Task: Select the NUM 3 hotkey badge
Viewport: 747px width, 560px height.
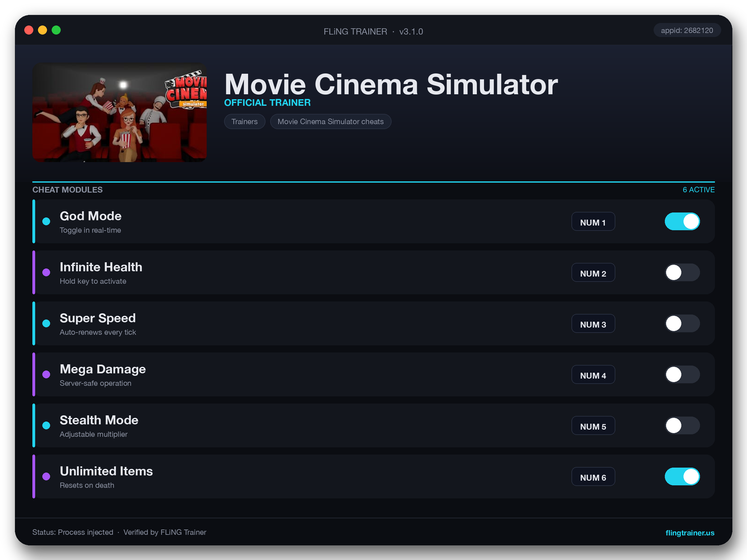Action: pos(593,323)
